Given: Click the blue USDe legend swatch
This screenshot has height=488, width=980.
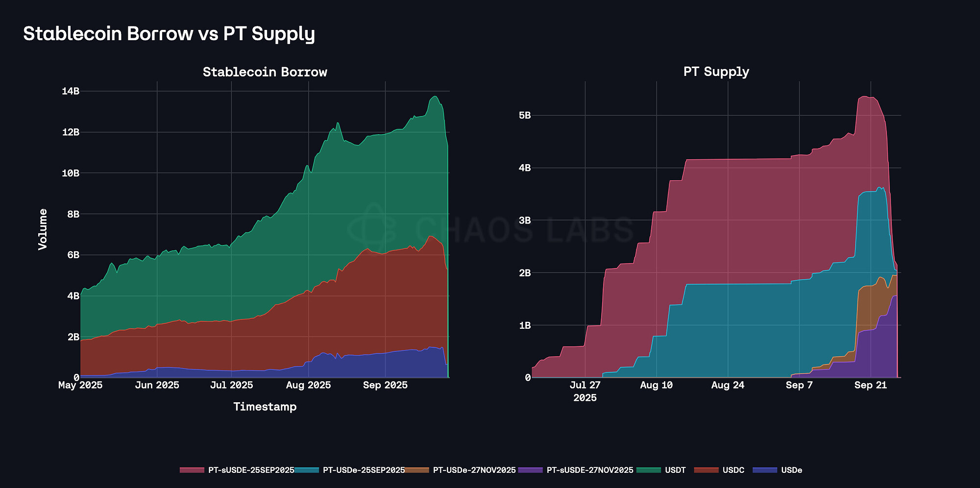Looking at the screenshot, I should tap(764, 470).
